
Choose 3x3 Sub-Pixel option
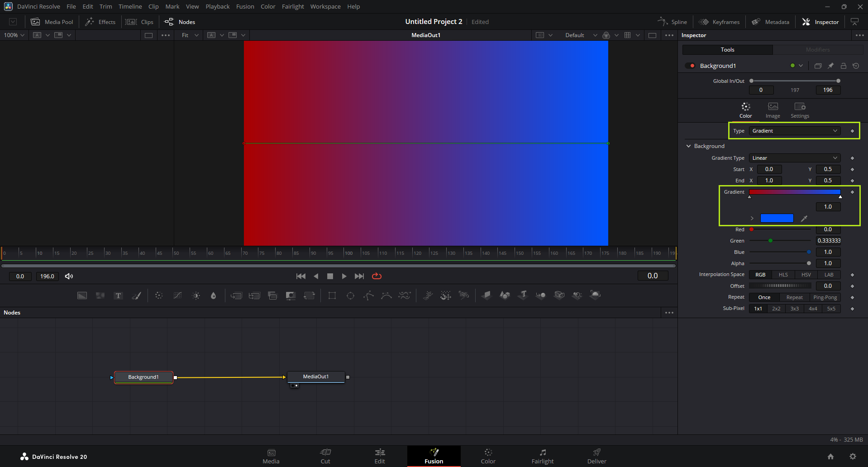coord(794,309)
